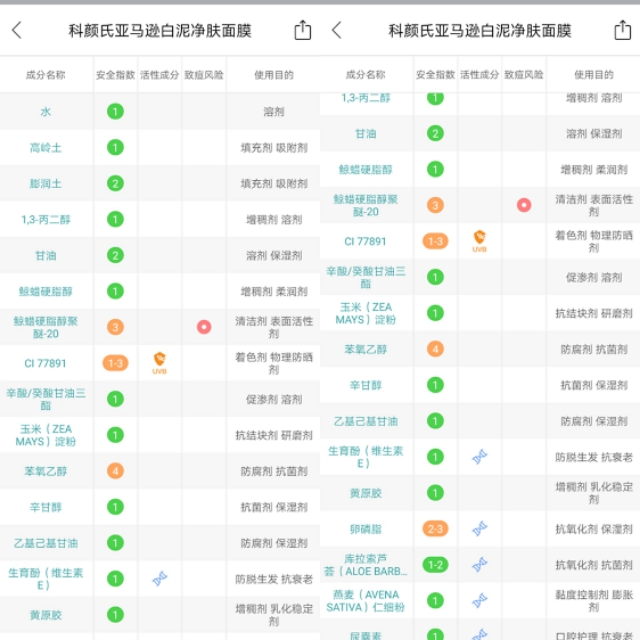The image size is (640, 640).
Task: Tap orange safety badge 4 in right panel
Action: click(435, 349)
